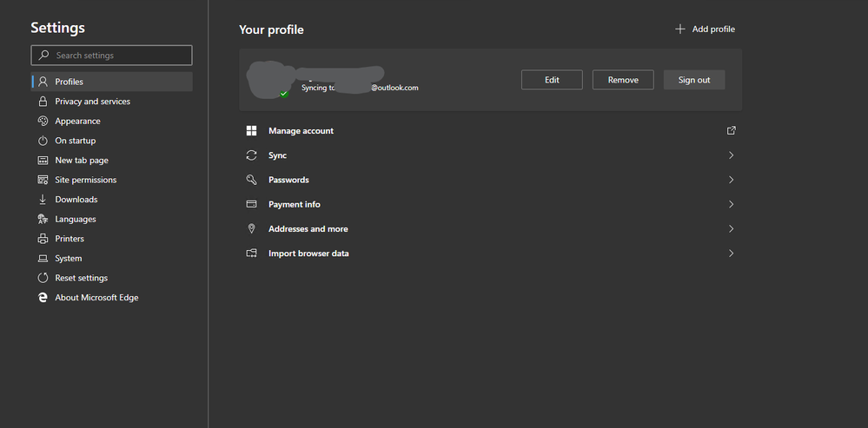Image resolution: width=868 pixels, height=428 pixels.
Task: Click the Site permissions icon
Action: pyautogui.click(x=43, y=180)
